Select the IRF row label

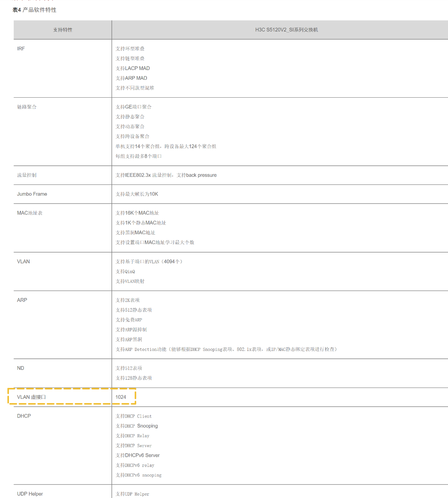[x=21, y=49]
